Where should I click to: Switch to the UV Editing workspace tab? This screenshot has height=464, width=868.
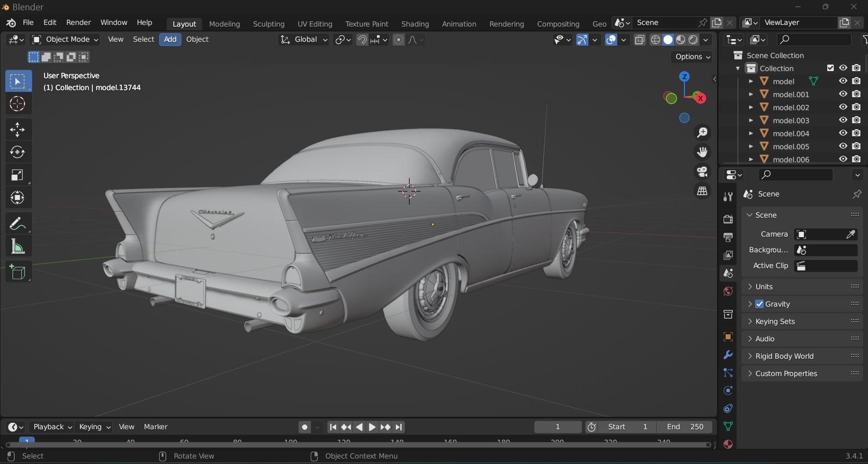315,24
